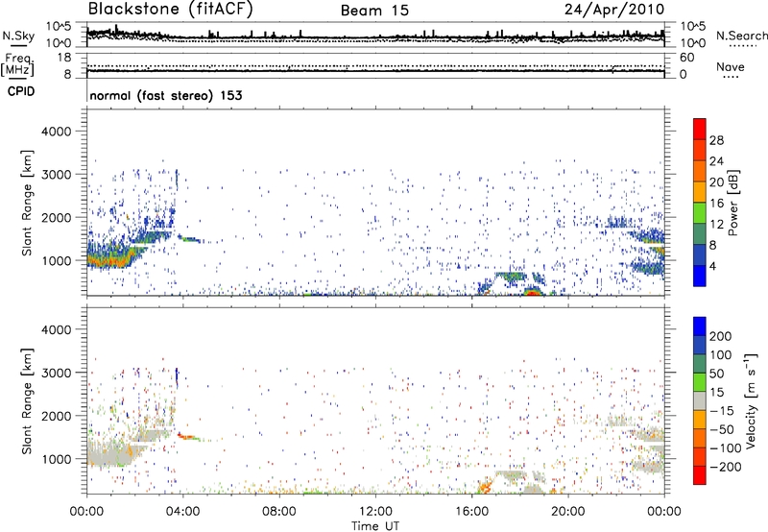Click the title text Blackstone (fitACF)

tap(170, 9)
